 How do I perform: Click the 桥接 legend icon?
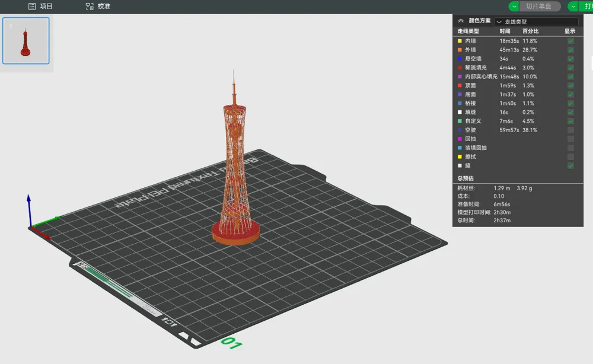click(460, 103)
